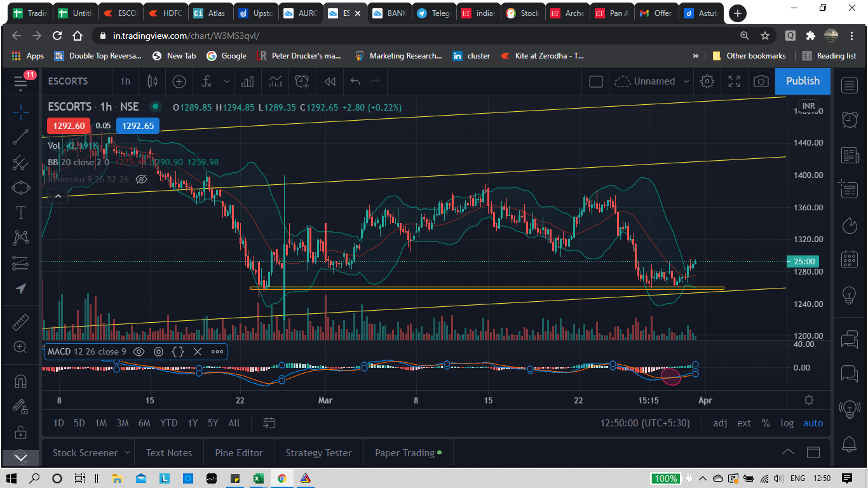Image resolution: width=868 pixels, height=488 pixels.
Task: Open the calendar panel on right sidebar
Action: point(850,260)
